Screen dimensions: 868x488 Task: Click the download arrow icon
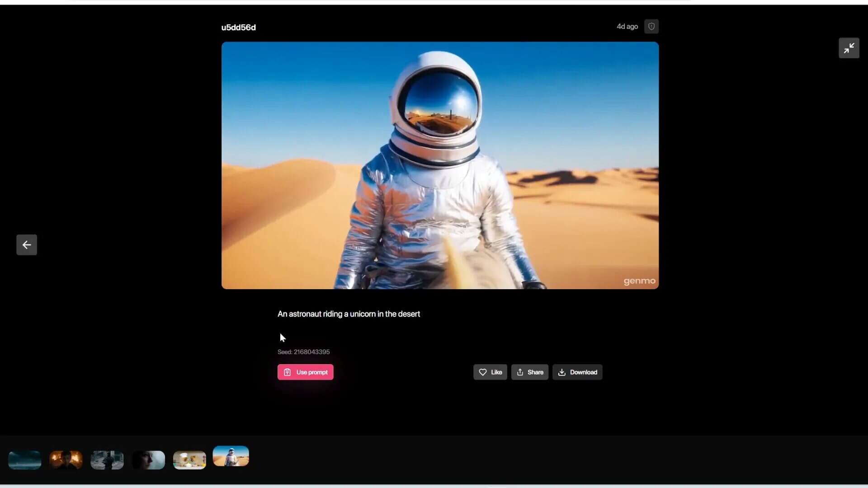pos(562,372)
